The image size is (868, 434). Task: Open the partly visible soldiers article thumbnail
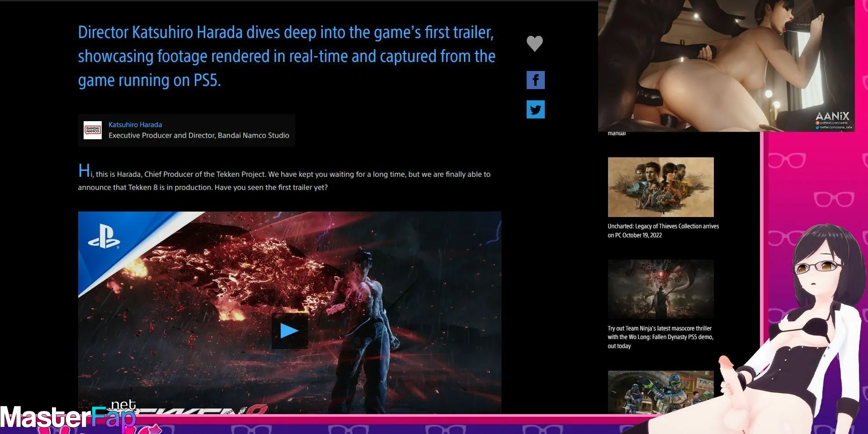click(660, 392)
